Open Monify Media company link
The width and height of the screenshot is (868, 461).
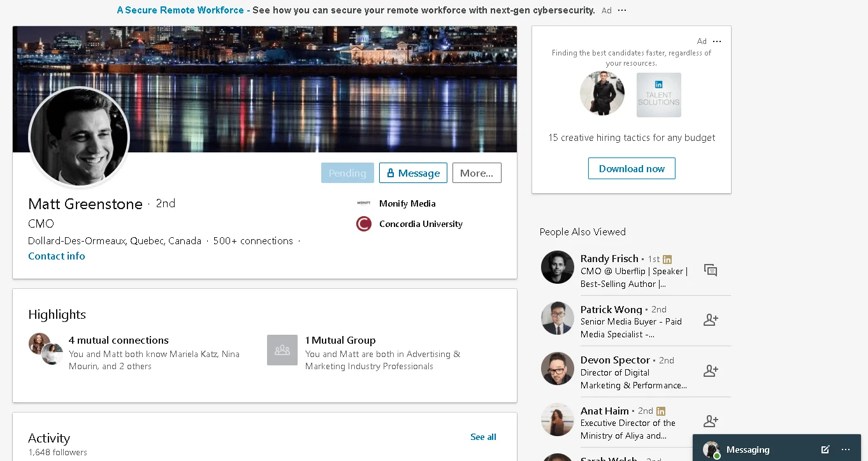(407, 203)
